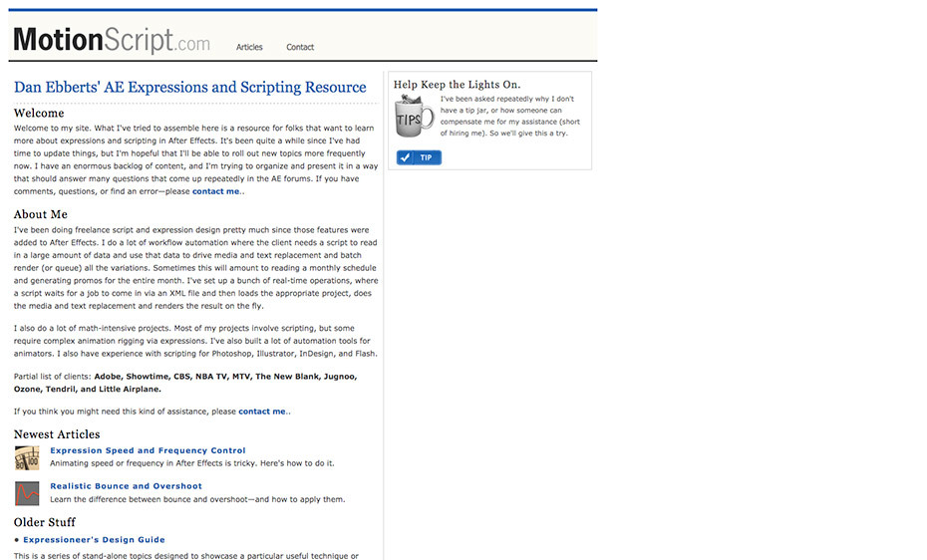Click the 'Welcome' section heading
The height and width of the screenshot is (560, 927).
pyautogui.click(x=39, y=113)
